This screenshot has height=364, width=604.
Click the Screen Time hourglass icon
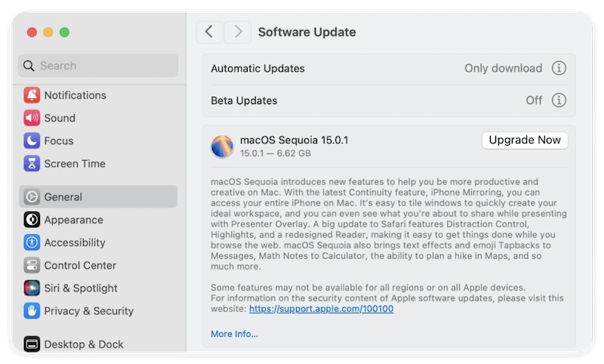tap(32, 163)
